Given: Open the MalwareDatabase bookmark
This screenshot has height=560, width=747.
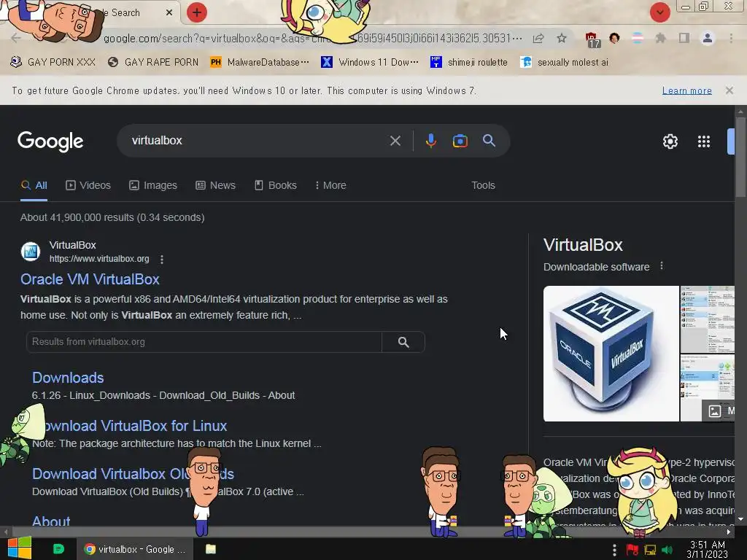Looking at the screenshot, I should pyautogui.click(x=260, y=62).
